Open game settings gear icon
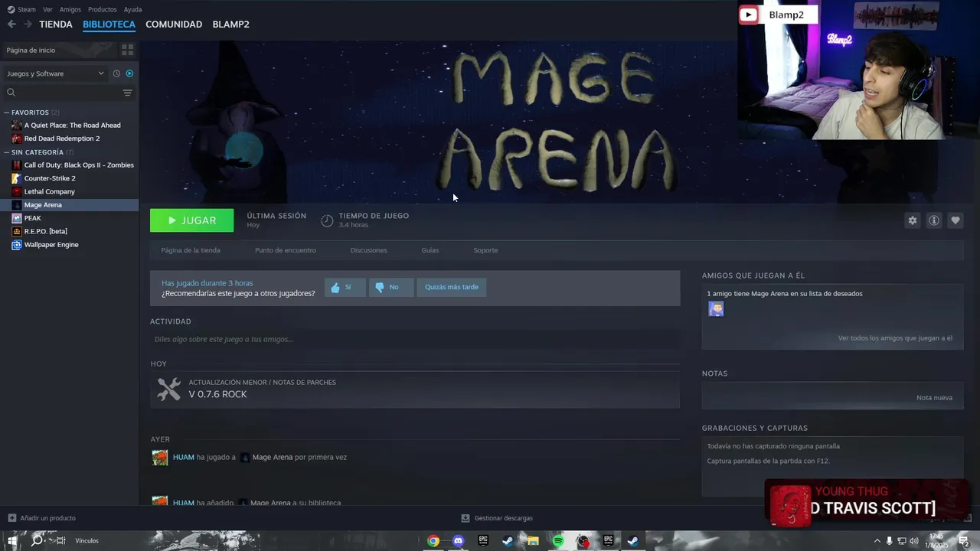980x551 pixels. pos(913,220)
